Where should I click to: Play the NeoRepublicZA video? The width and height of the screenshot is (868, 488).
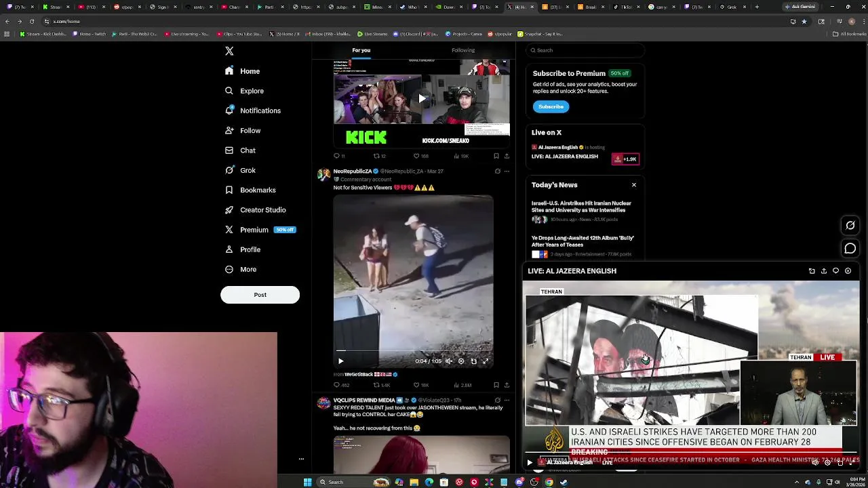(341, 361)
